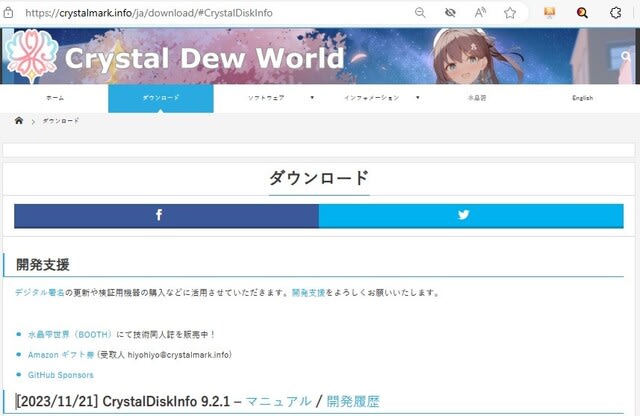This screenshot has height=416, width=640.
Task: Click the red magnifier extension icon
Action: tap(582, 13)
